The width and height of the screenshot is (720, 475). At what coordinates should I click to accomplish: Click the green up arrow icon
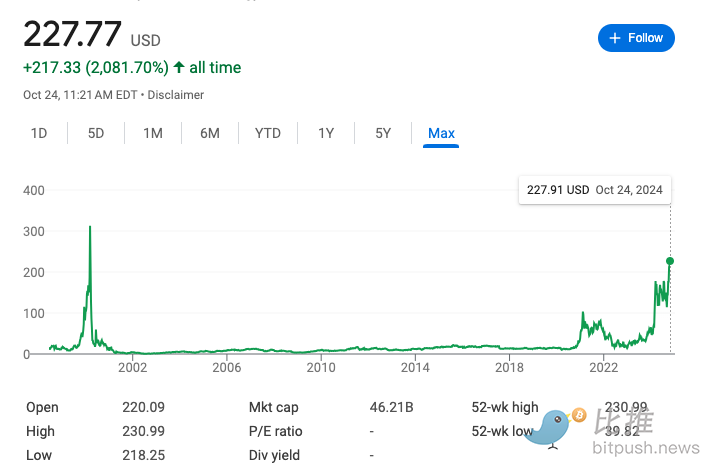click(179, 68)
